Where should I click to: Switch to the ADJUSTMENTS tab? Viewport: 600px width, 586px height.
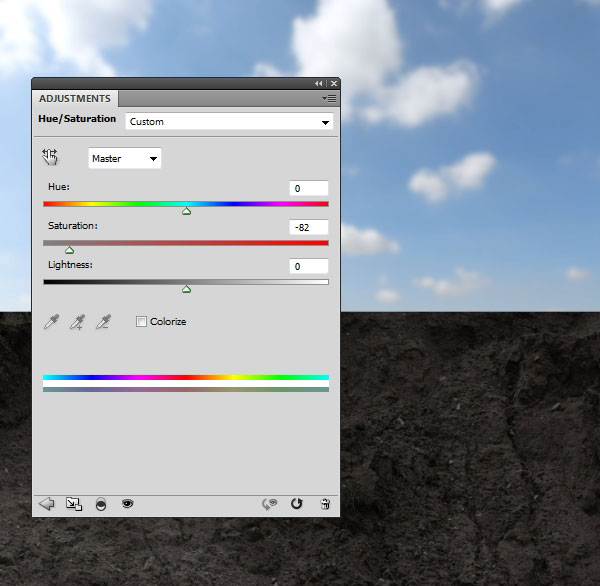pos(75,98)
